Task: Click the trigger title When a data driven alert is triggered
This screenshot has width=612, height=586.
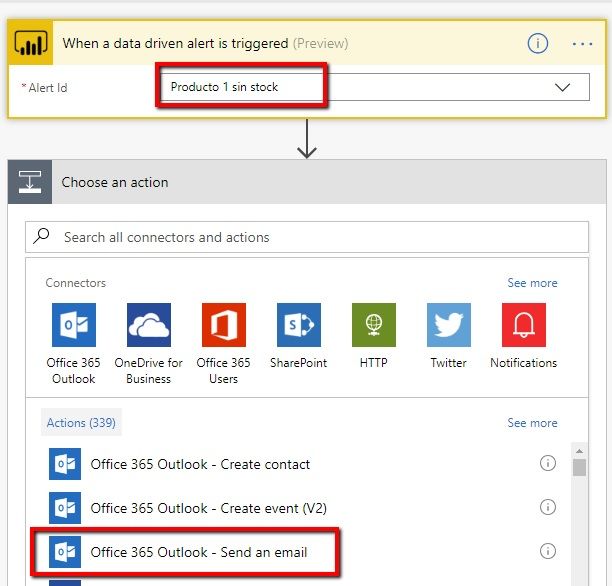Action: pos(175,43)
